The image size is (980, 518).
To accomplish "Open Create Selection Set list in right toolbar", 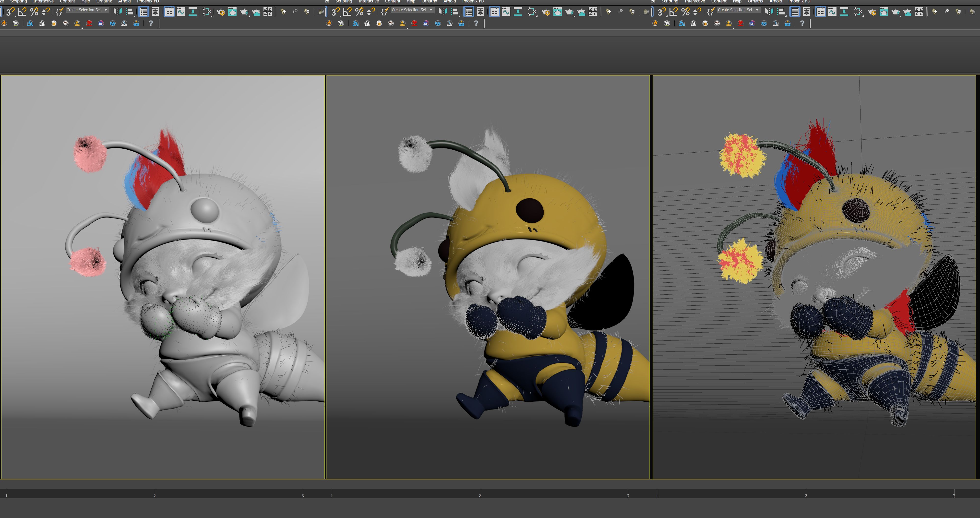I will [x=757, y=10].
